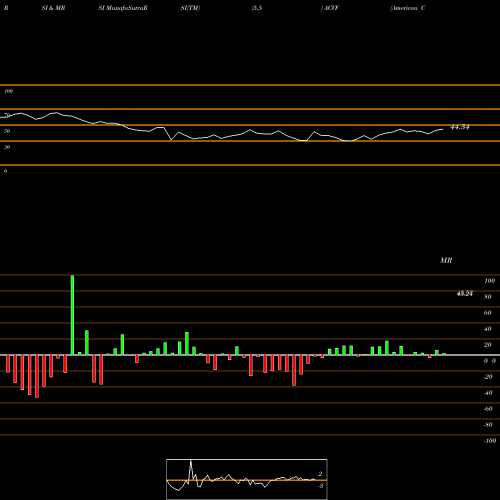The image size is (500, 500).
Task: Click the 'SI(TM)' header label
Action: pyautogui.click(x=190, y=8)
